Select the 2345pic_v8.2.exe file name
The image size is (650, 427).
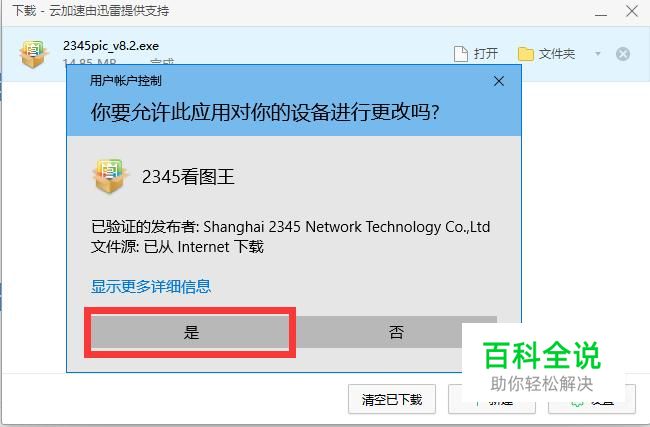click(x=111, y=46)
